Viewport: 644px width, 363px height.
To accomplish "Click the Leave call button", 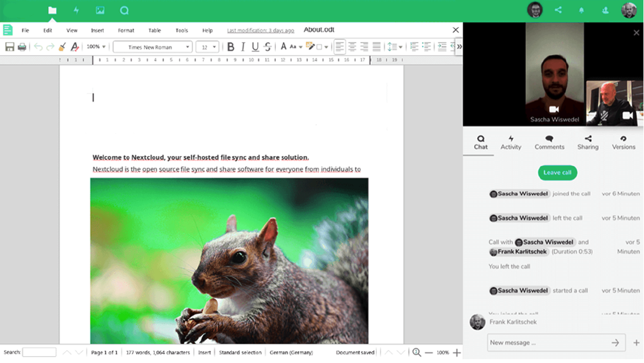I will click(557, 173).
